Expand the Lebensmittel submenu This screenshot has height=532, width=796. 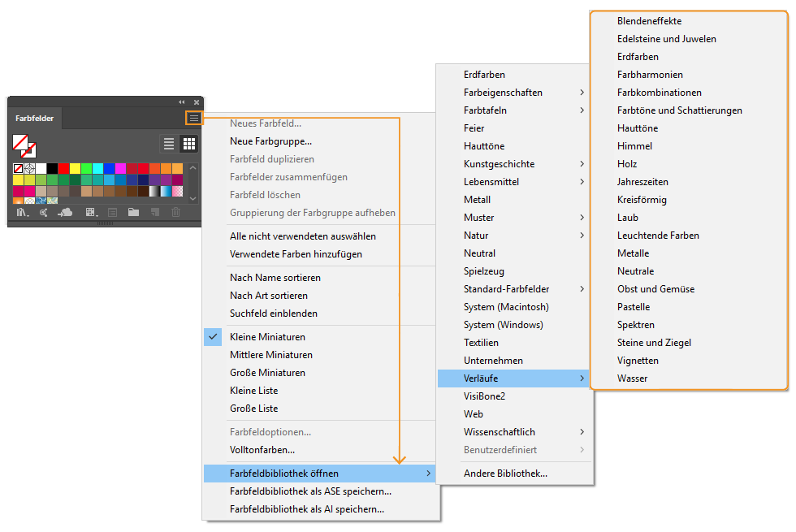(513, 182)
